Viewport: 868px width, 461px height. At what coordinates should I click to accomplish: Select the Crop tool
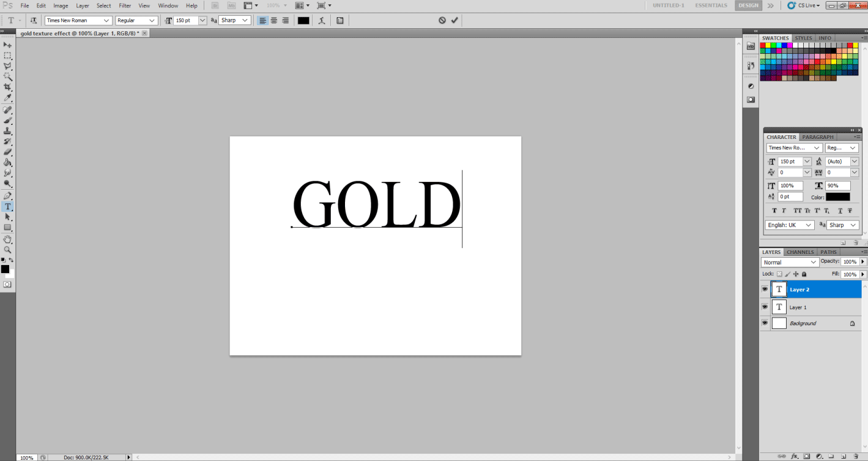pyautogui.click(x=8, y=87)
